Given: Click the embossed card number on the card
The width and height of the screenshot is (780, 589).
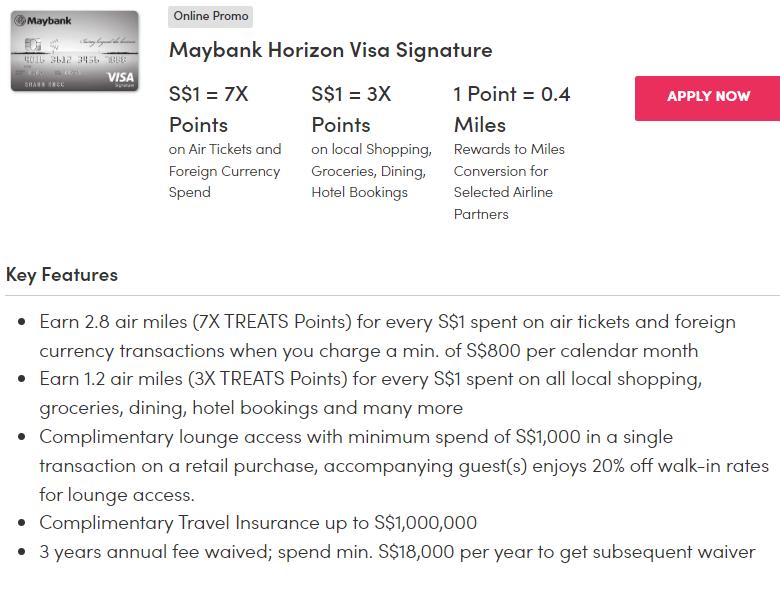Looking at the screenshot, I should [73, 60].
